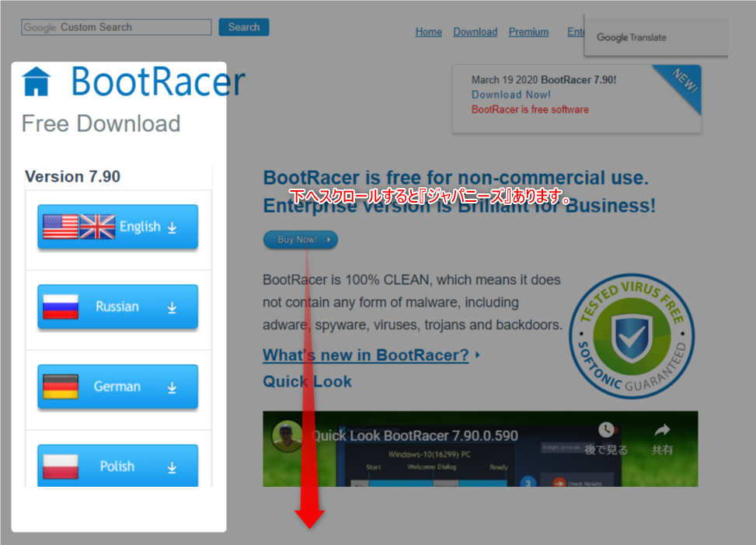Open What's new in BootRacer? link
This screenshot has width=756, height=545.
pos(365,355)
